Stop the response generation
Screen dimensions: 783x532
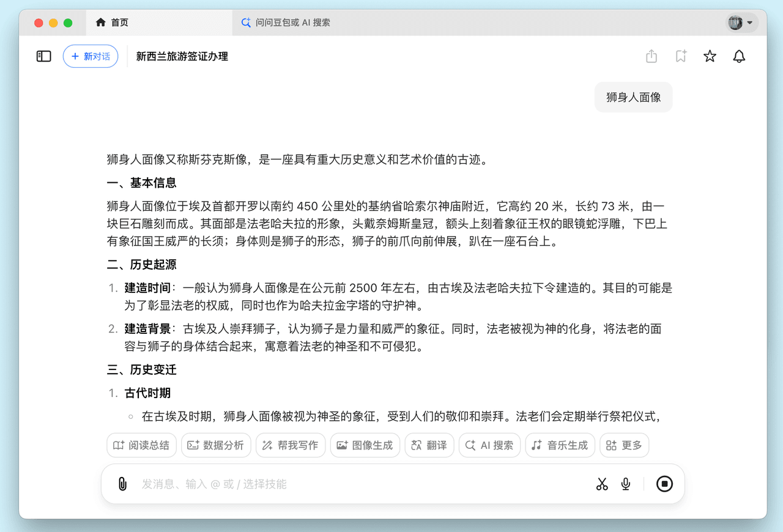(x=664, y=484)
